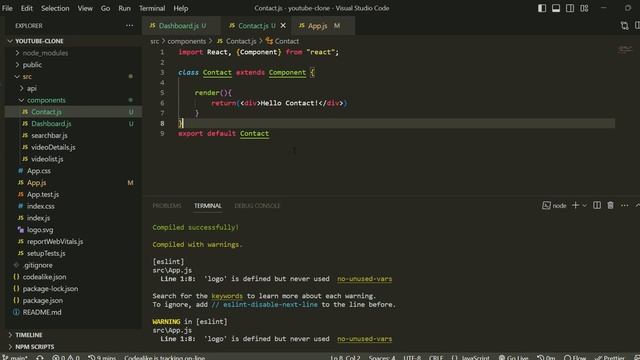Open Explorer more actions ellipsis
The height and width of the screenshot is (360, 640).
[129, 26]
